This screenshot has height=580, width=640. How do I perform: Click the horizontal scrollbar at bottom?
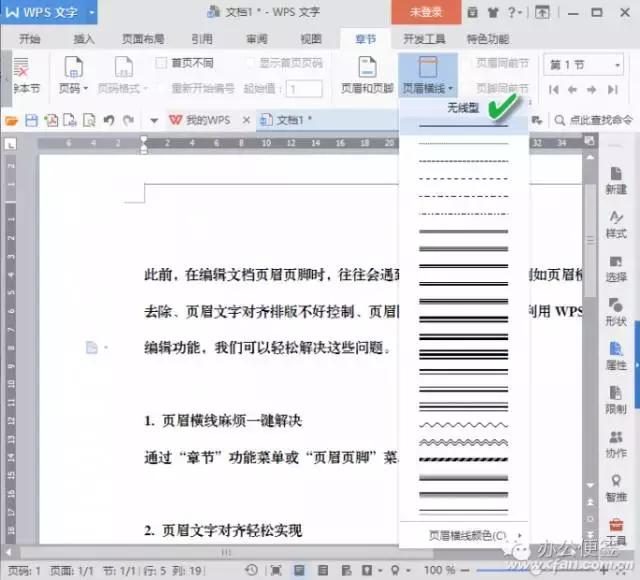click(x=226, y=553)
